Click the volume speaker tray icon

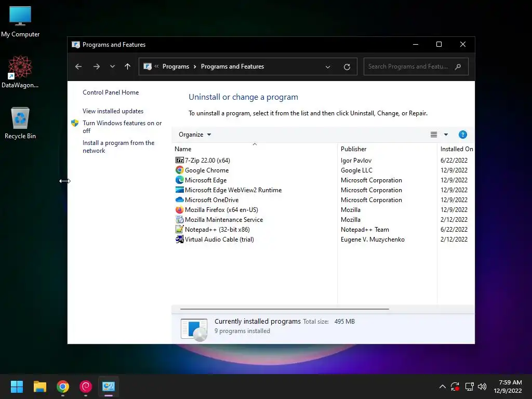482,387
